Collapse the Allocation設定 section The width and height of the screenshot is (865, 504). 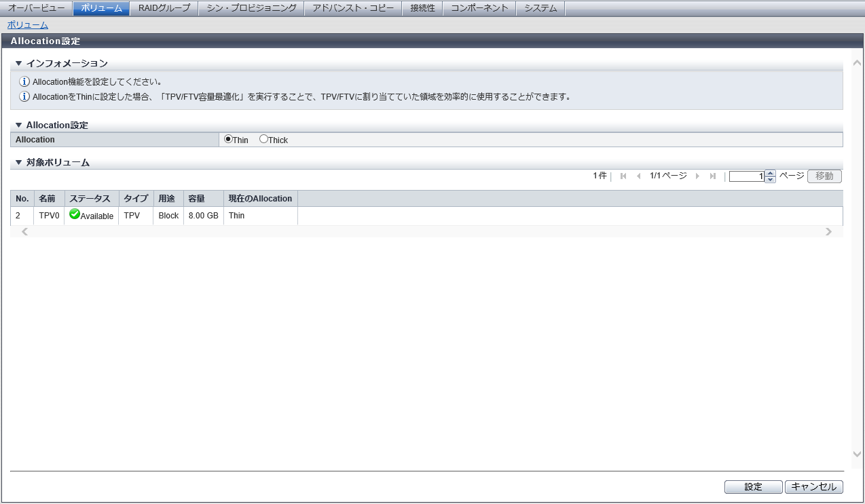pyautogui.click(x=19, y=125)
